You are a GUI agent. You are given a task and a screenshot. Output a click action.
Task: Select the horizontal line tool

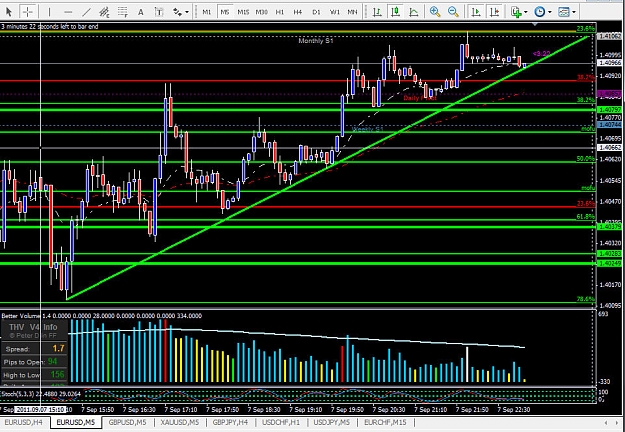68,12
